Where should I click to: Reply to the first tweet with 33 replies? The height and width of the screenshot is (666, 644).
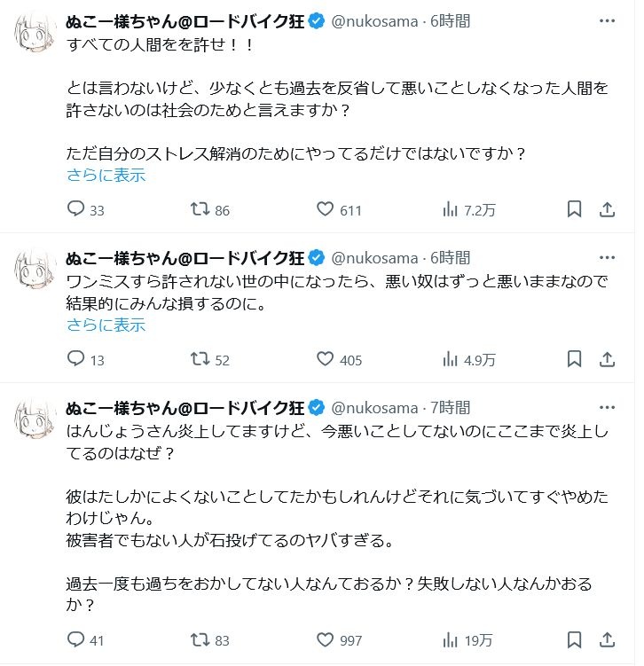pos(76,210)
